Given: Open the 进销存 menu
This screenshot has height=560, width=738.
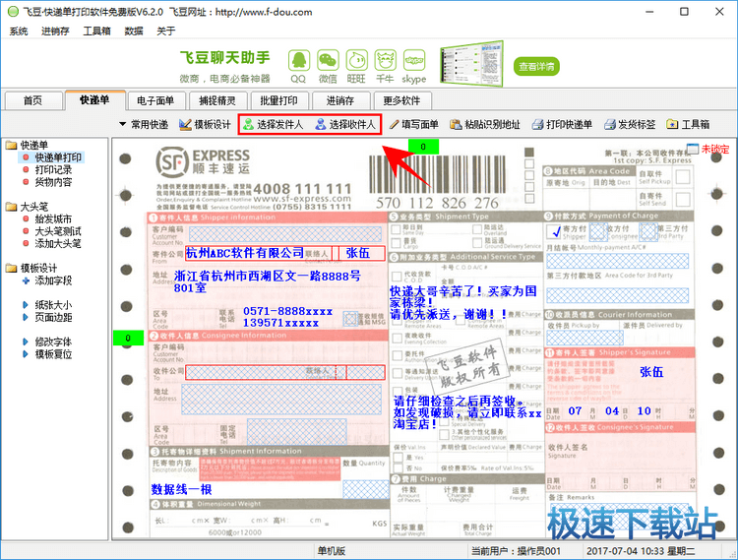Looking at the screenshot, I should [x=55, y=31].
